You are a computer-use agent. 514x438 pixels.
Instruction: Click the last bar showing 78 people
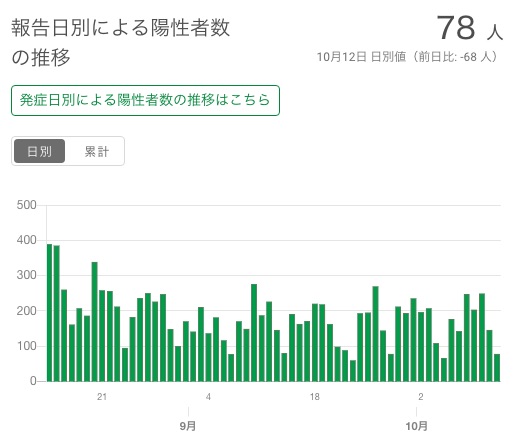pyautogui.click(x=497, y=368)
